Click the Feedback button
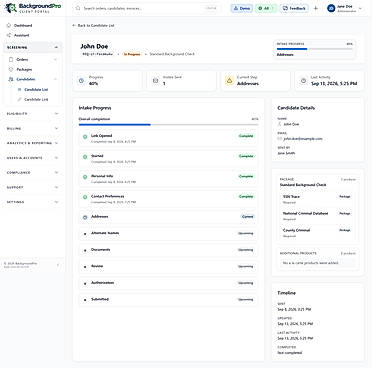372x368 pixels. (x=294, y=8)
